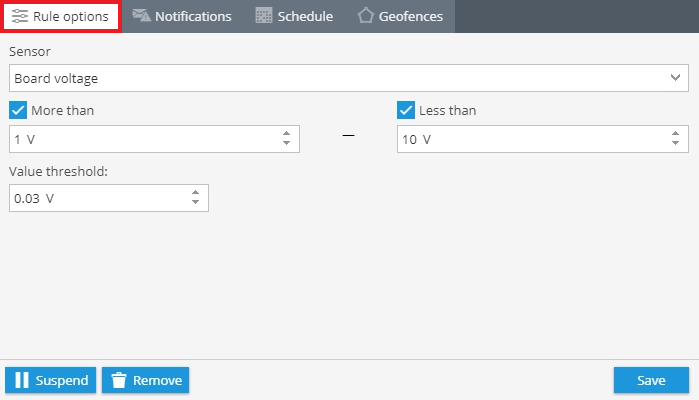The image size is (699, 400).
Task: Increase the Value threshold amount
Action: [x=195, y=192]
